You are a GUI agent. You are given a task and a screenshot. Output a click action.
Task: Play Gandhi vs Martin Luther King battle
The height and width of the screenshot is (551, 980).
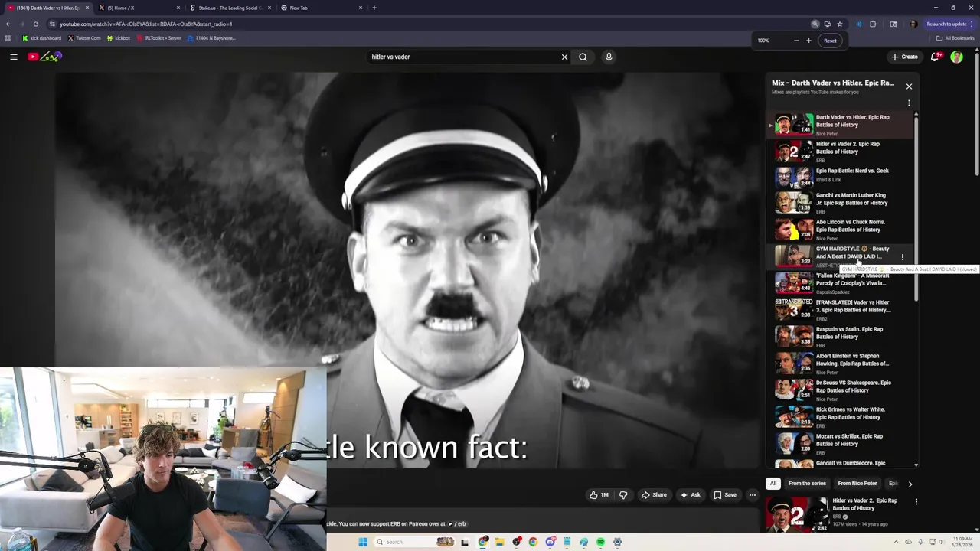coord(841,203)
